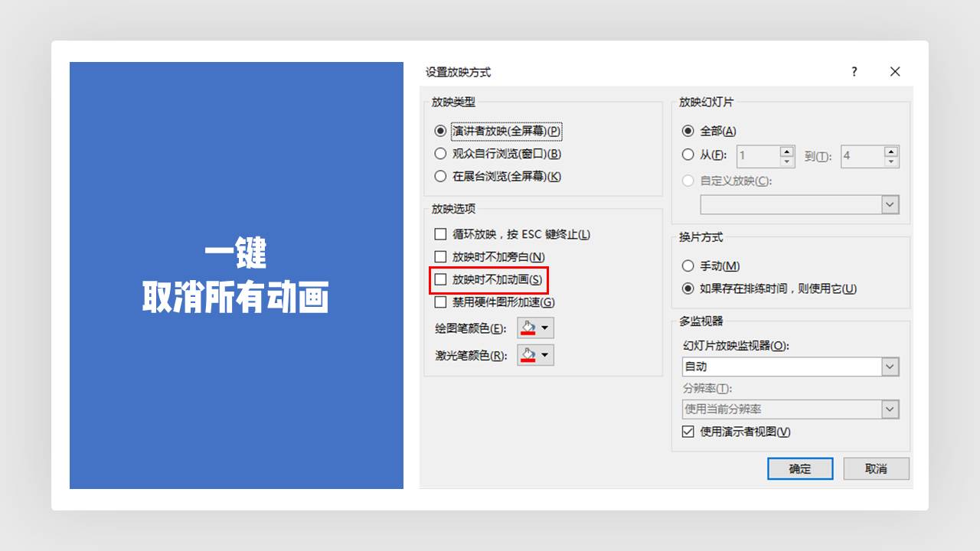Image resolution: width=980 pixels, height=551 pixels.
Task: Click the 取消 button
Action: click(x=876, y=469)
